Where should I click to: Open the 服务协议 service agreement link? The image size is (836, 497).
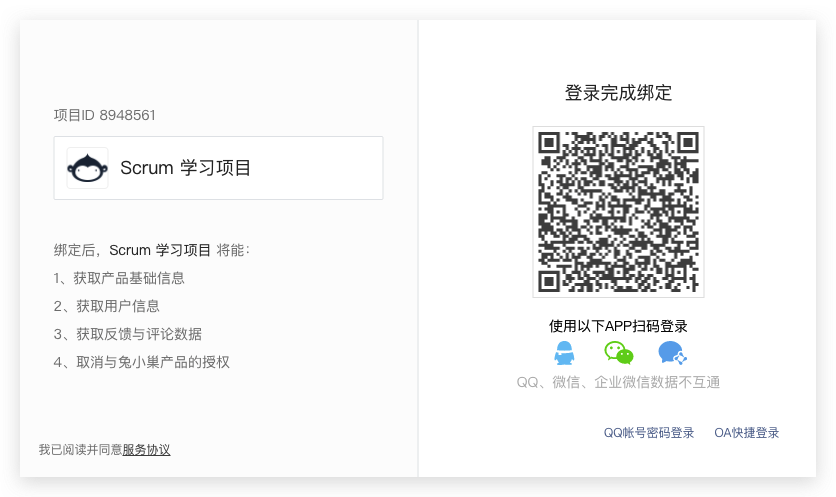147,450
